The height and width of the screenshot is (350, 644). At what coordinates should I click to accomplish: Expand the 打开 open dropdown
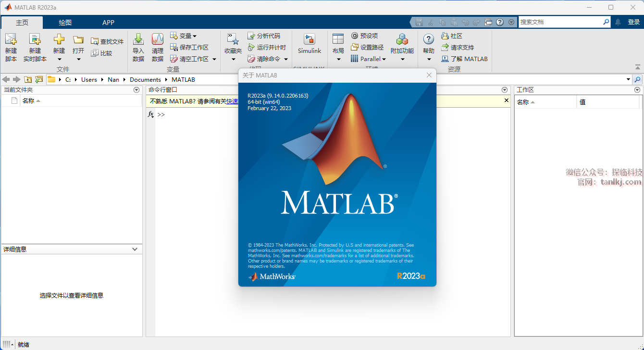point(78,60)
